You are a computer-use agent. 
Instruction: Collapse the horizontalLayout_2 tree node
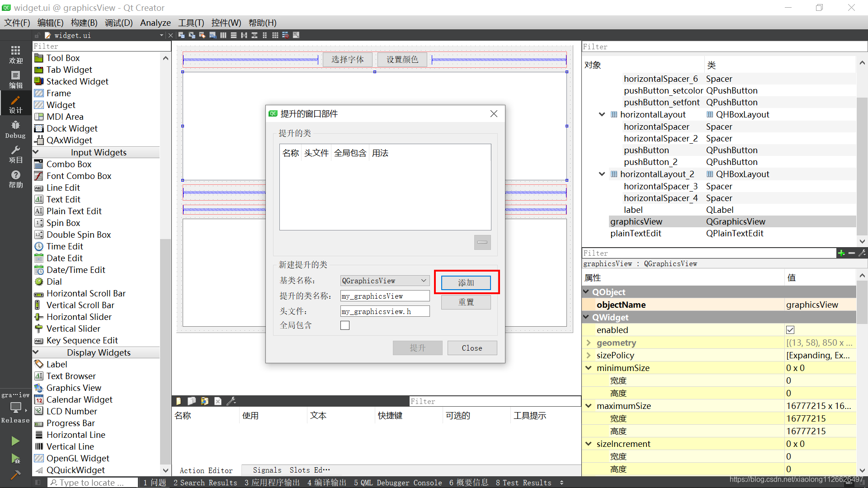(x=602, y=174)
